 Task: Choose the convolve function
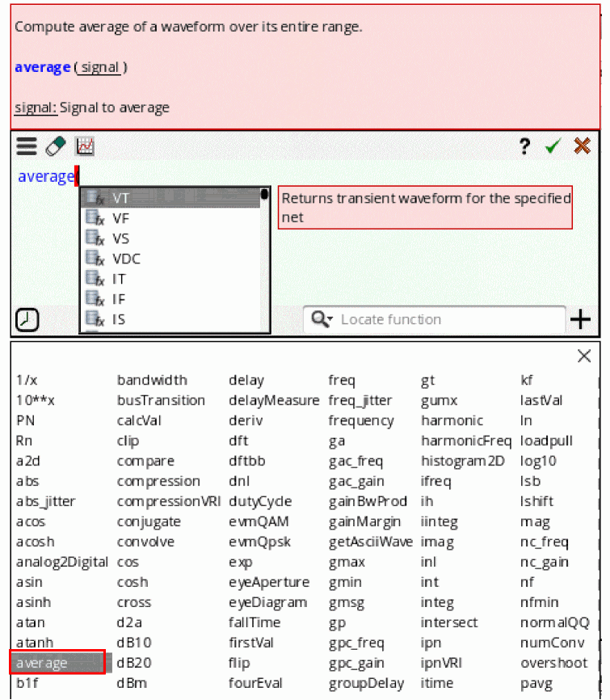[x=145, y=542]
